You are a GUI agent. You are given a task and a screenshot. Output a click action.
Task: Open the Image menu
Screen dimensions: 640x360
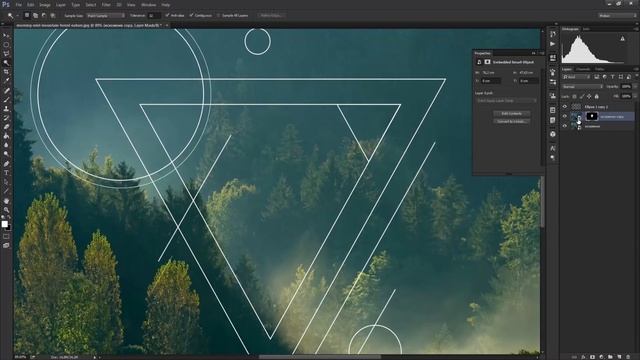[x=45, y=5]
